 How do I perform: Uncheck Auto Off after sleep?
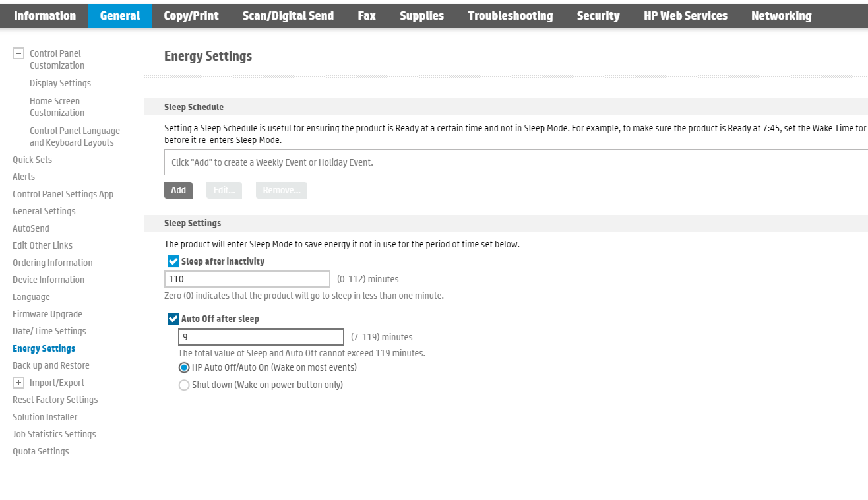[x=173, y=319]
